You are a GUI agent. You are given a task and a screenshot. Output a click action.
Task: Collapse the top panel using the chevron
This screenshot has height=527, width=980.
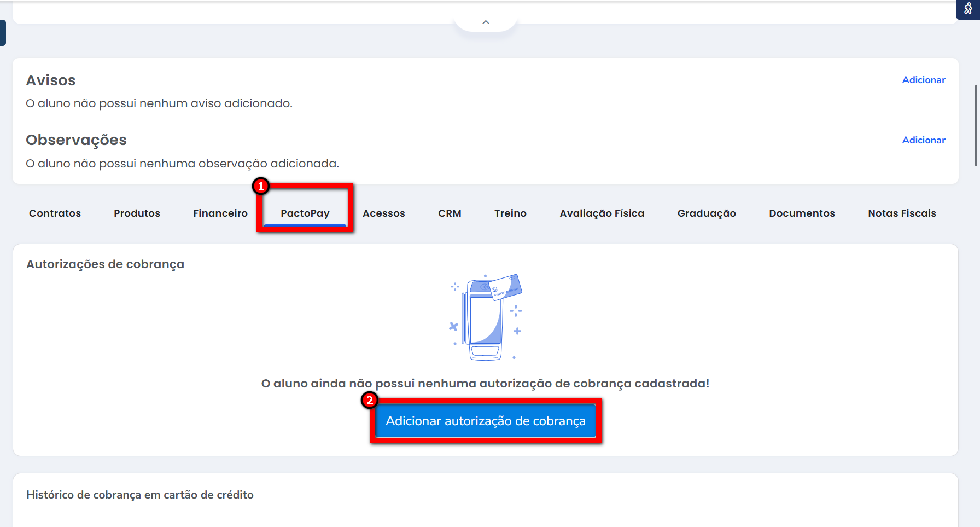(486, 22)
